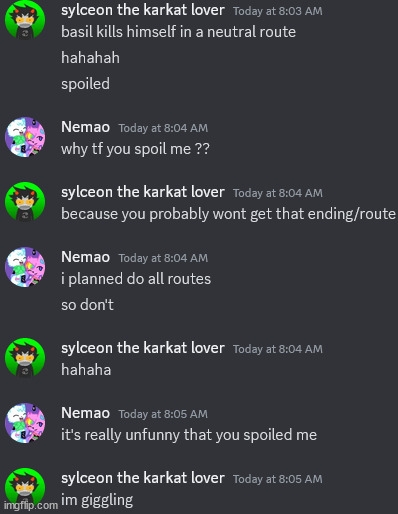398x514 pixels.
Task: Click the "Today at 8:03 AM" timestamp
Action: pyautogui.click(x=278, y=11)
